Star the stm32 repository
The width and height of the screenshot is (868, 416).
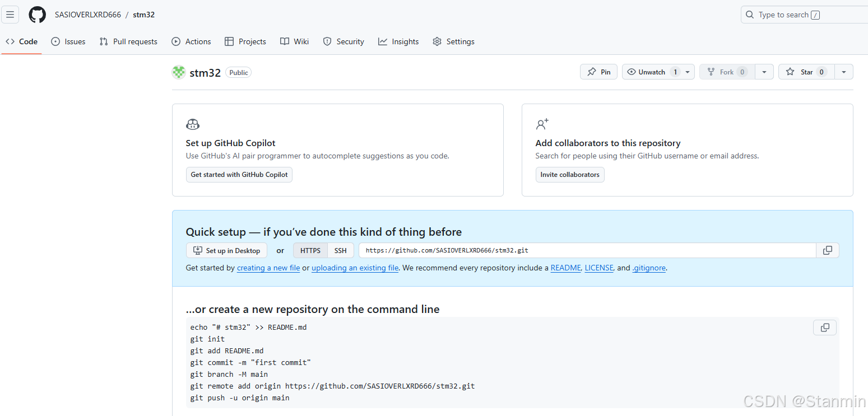806,72
